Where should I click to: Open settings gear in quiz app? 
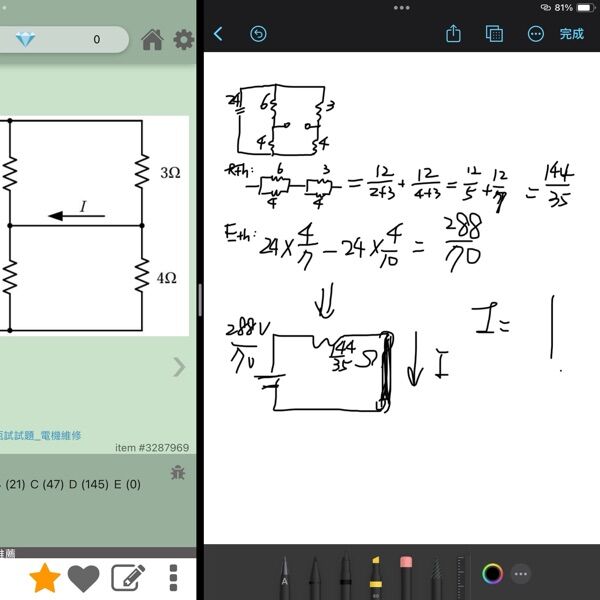(184, 40)
